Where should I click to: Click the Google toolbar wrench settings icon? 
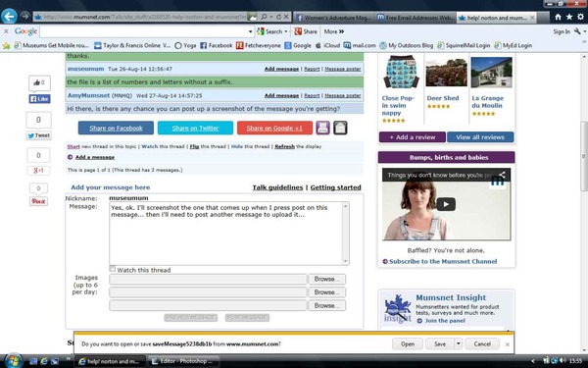(577, 31)
